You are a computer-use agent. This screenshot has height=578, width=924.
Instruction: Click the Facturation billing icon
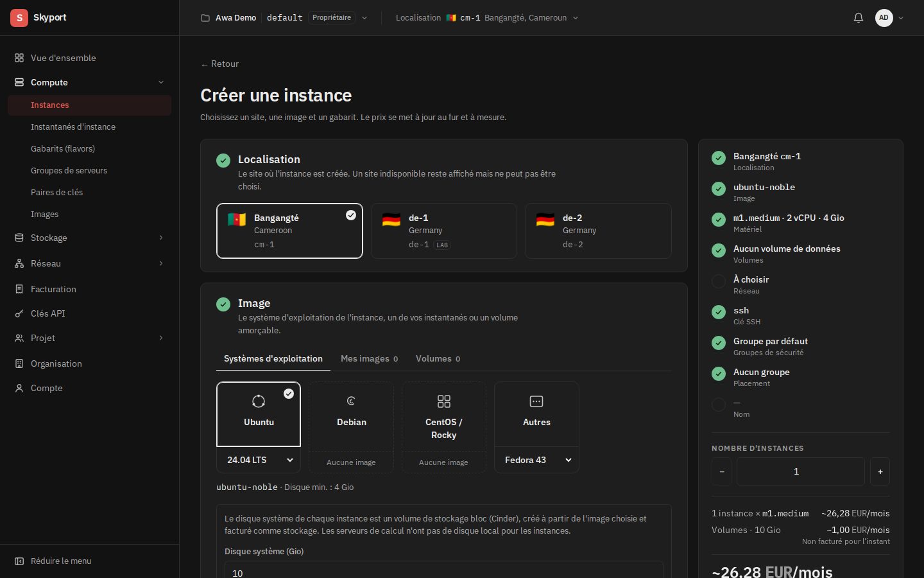coord(19,289)
